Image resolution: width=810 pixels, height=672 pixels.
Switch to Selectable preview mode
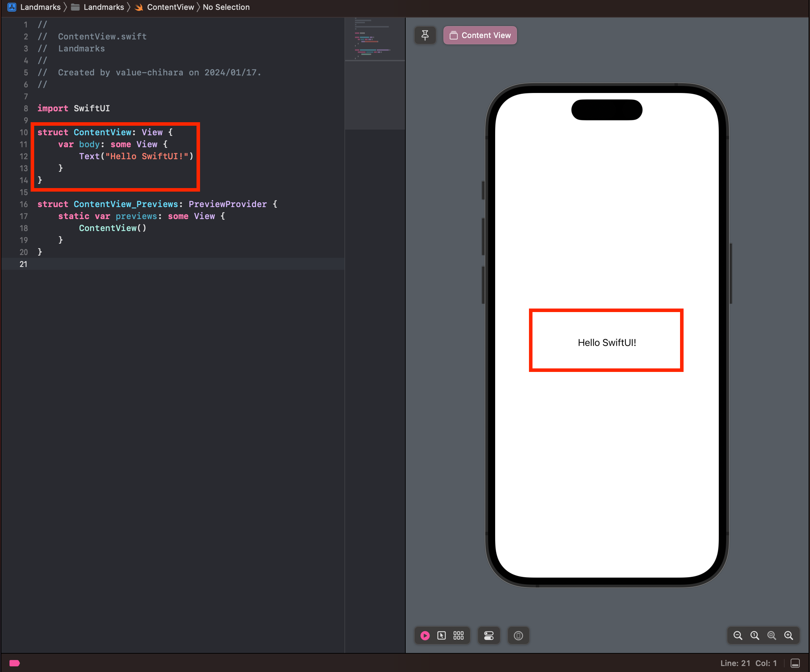point(442,635)
